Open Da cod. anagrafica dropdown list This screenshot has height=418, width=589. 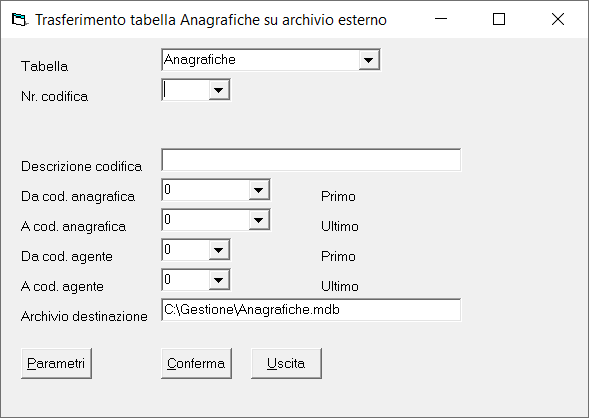point(258,190)
